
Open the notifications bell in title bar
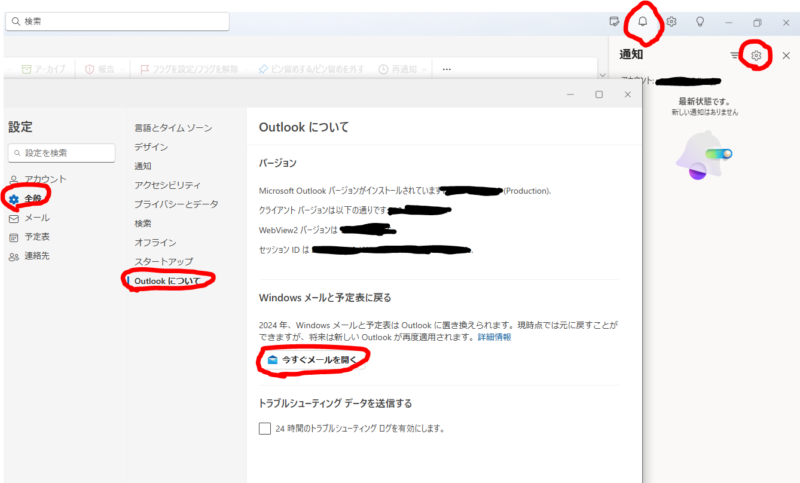pyautogui.click(x=643, y=21)
